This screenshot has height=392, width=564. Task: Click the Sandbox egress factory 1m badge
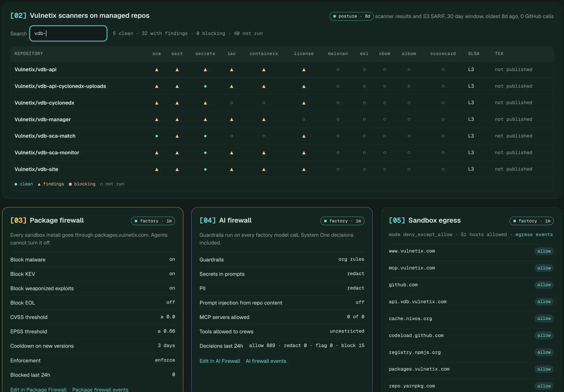click(x=532, y=221)
